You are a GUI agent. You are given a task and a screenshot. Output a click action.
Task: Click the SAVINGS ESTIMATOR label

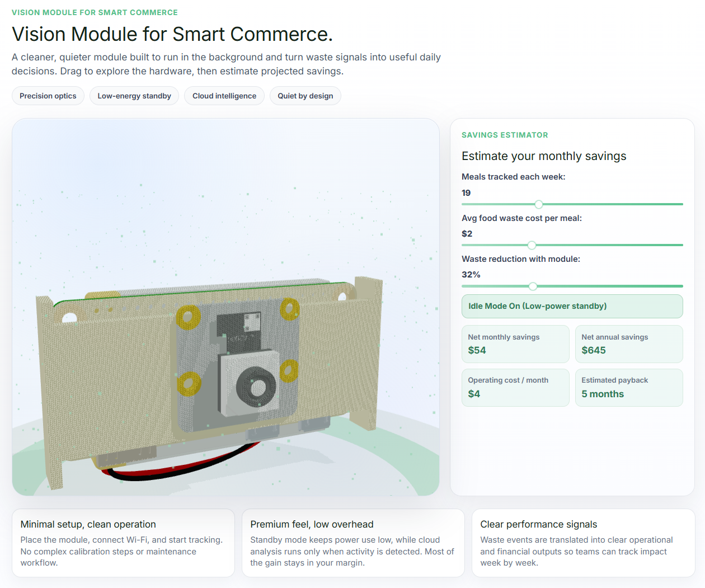coord(505,135)
